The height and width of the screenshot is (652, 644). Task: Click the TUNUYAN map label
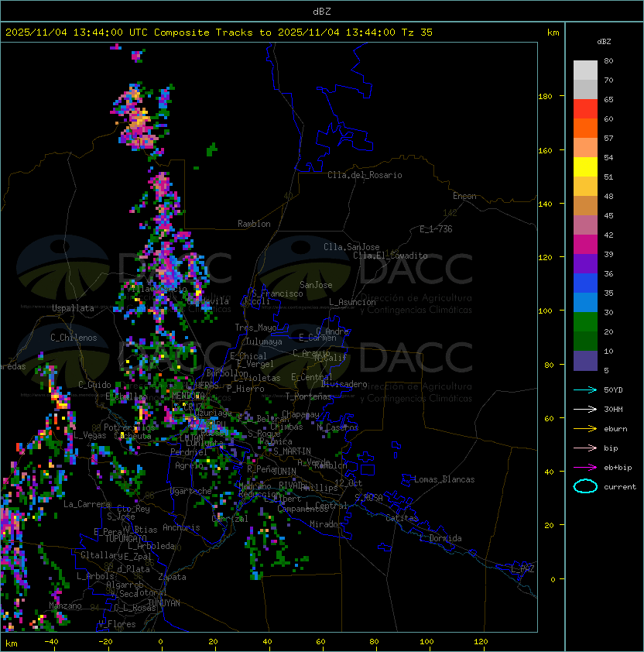(x=164, y=603)
